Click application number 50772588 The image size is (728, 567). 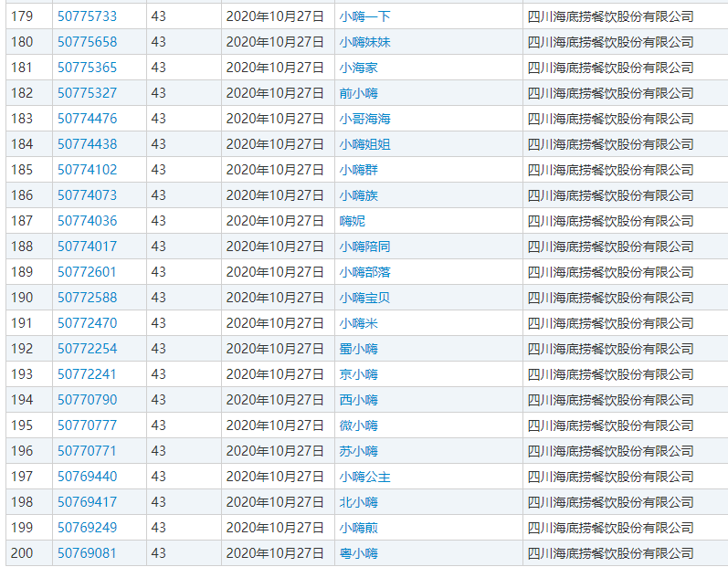click(x=87, y=298)
